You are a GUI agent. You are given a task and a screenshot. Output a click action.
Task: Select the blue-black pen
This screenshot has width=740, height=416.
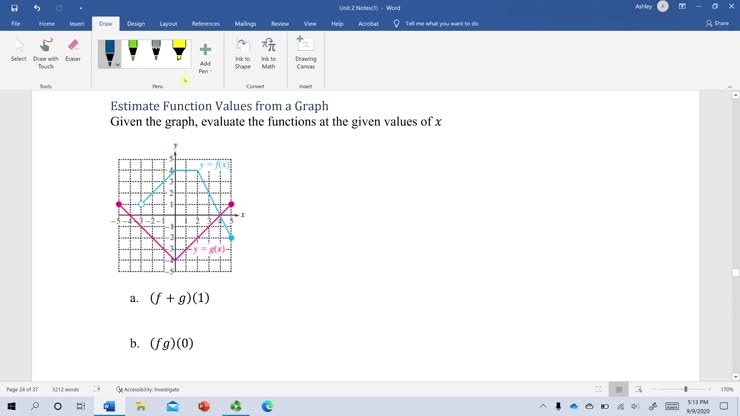(109, 53)
